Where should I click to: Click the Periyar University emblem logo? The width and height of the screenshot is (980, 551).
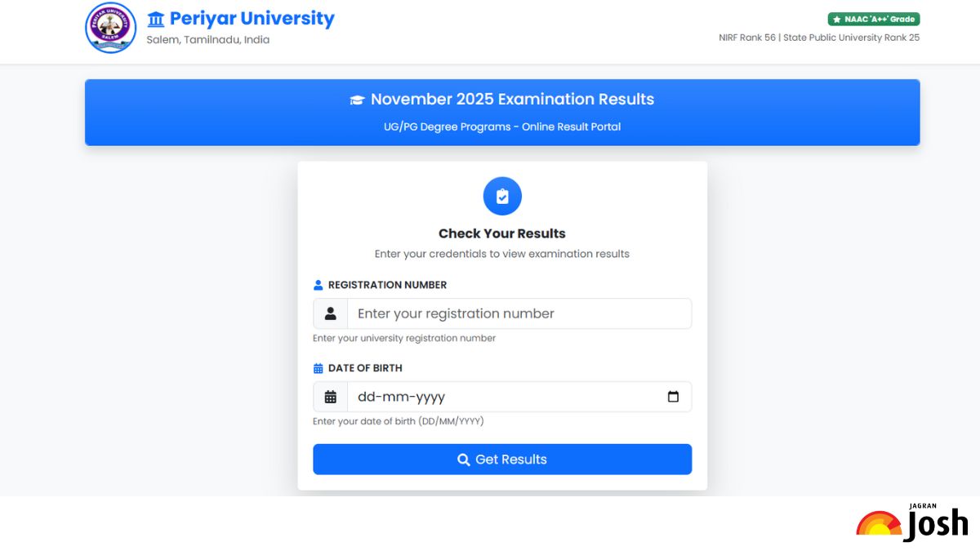(x=110, y=27)
